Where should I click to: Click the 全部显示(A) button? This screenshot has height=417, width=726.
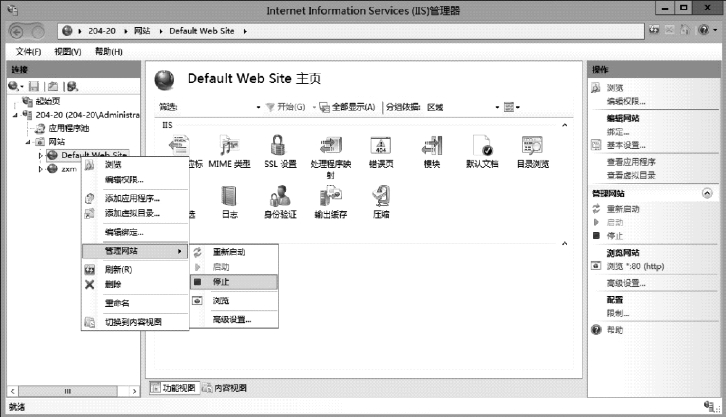pyautogui.click(x=347, y=107)
